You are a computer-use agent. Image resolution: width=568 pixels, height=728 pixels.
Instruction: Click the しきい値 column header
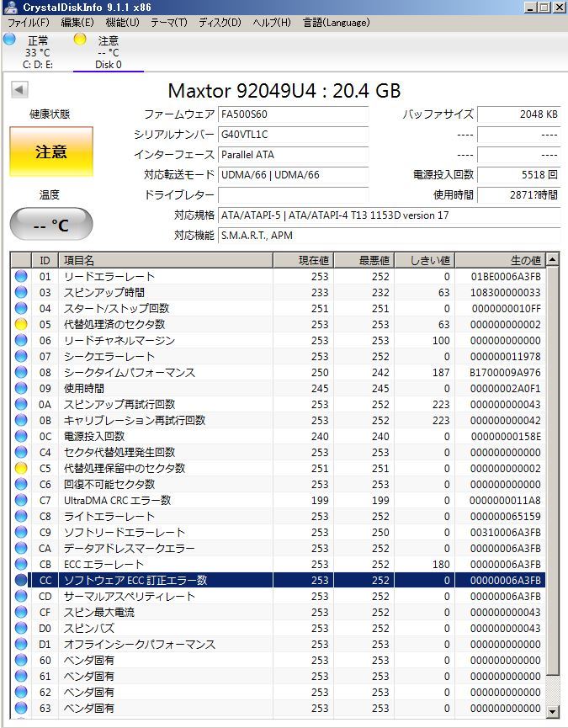[425, 260]
